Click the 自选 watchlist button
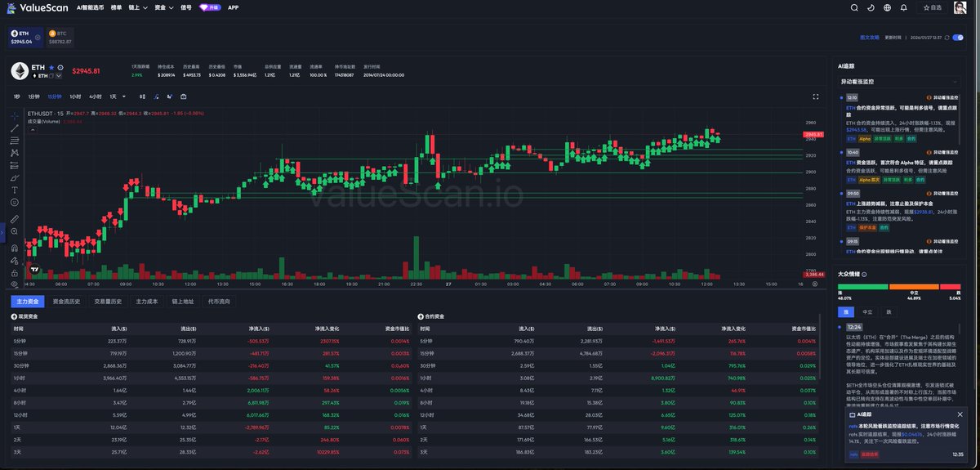The width and height of the screenshot is (980, 470). tap(930, 7)
